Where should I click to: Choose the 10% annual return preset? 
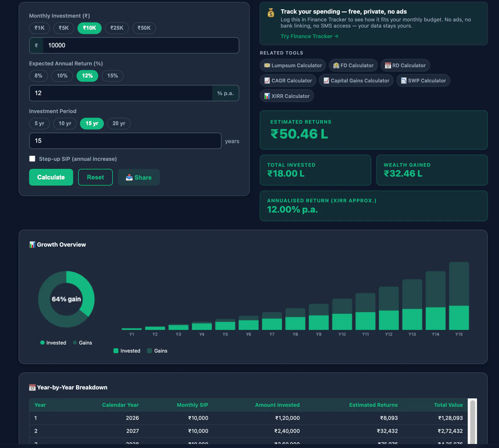(62, 76)
